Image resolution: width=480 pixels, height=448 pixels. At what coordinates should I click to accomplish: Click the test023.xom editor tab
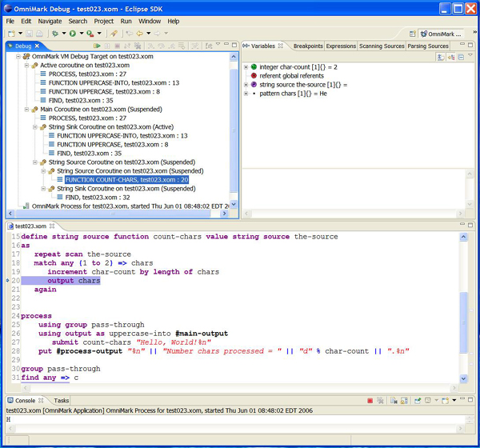[x=30, y=226]
